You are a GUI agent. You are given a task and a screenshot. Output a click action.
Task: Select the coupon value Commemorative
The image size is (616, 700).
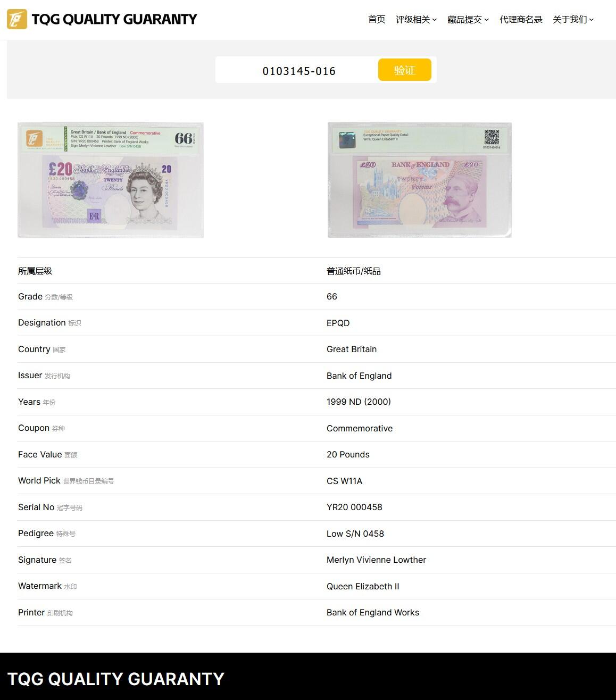(360, 428)
